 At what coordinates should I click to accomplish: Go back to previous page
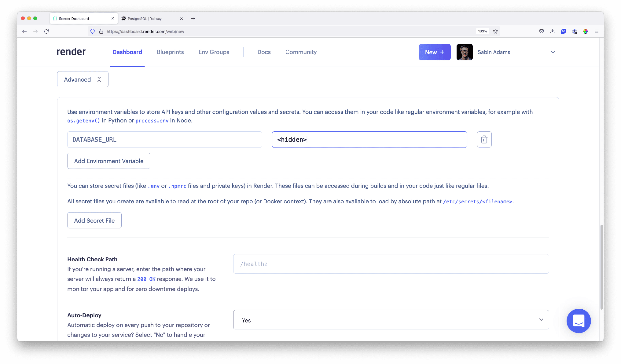pyautogui.click(x=24, y=31)
